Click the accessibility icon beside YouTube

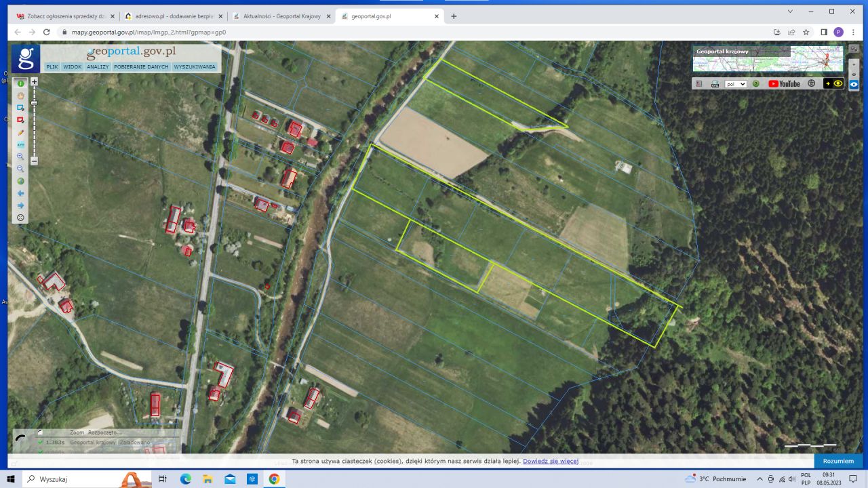tap(812, 84)
